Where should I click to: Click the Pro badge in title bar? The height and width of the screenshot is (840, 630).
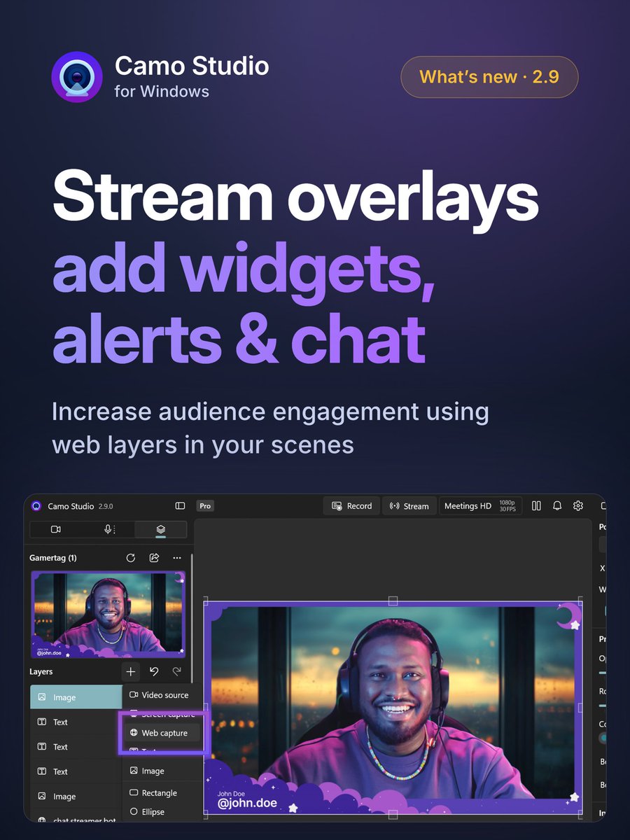[x=205, y=506]
